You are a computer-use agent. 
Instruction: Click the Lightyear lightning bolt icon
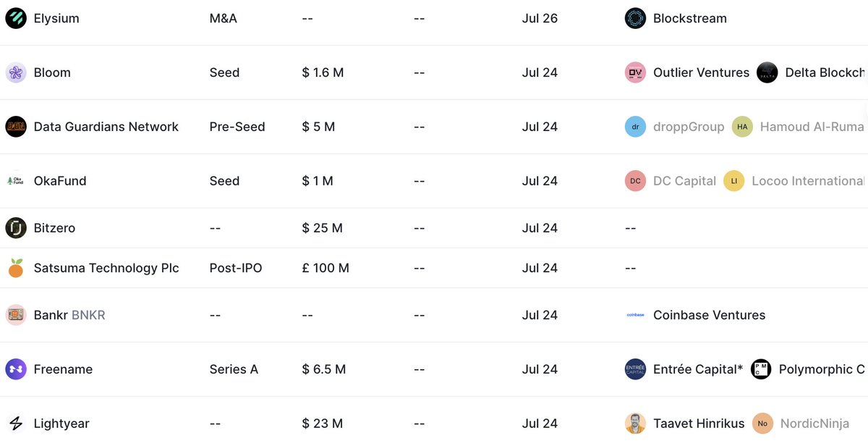coord(16,424)
